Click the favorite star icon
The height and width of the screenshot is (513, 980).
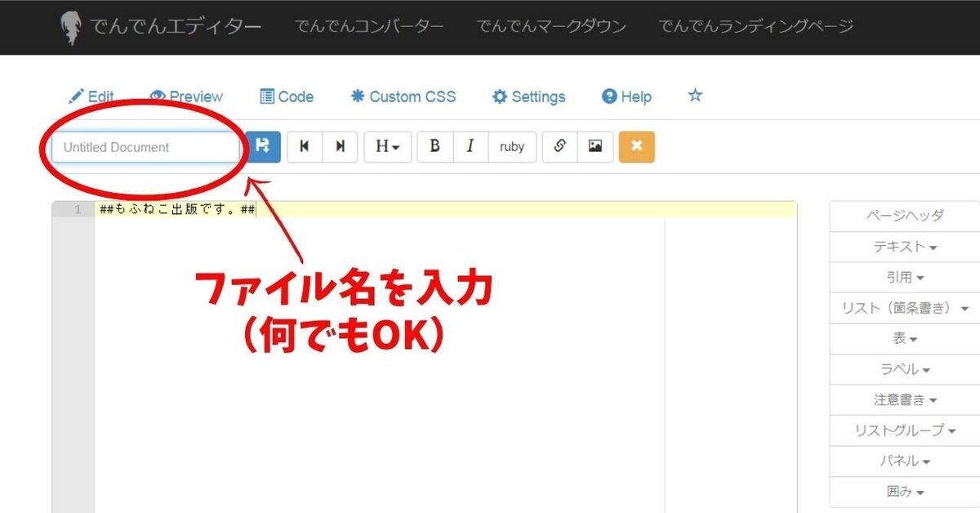click(694, 96)
